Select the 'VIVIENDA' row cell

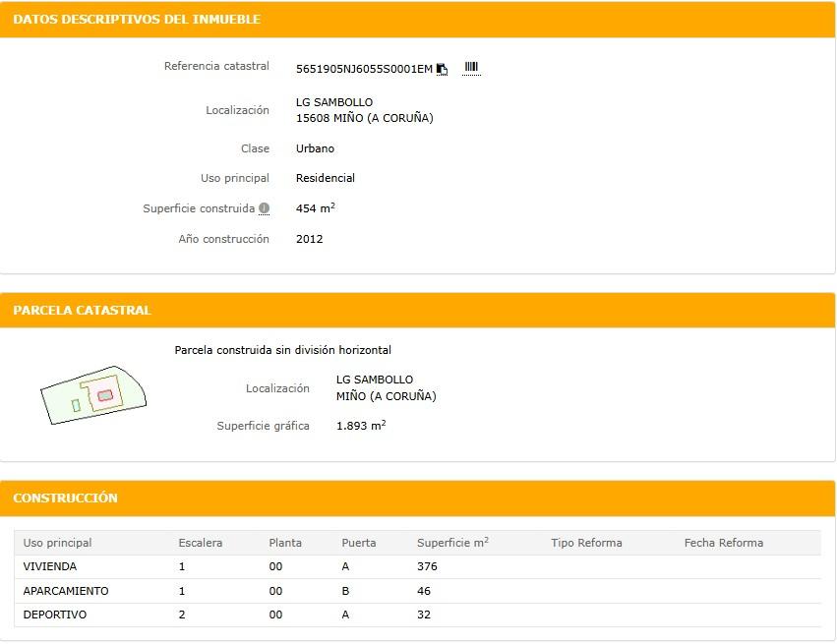(49, 566)
